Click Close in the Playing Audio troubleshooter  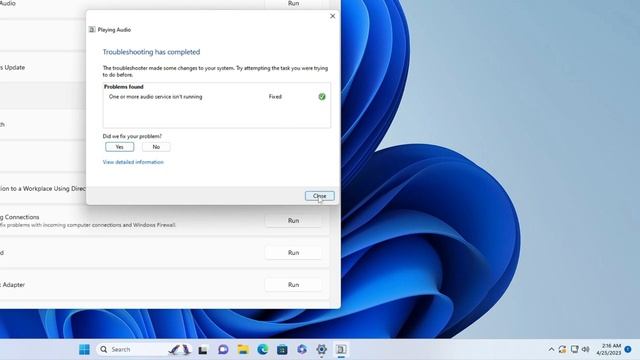(x=320, y=196)
